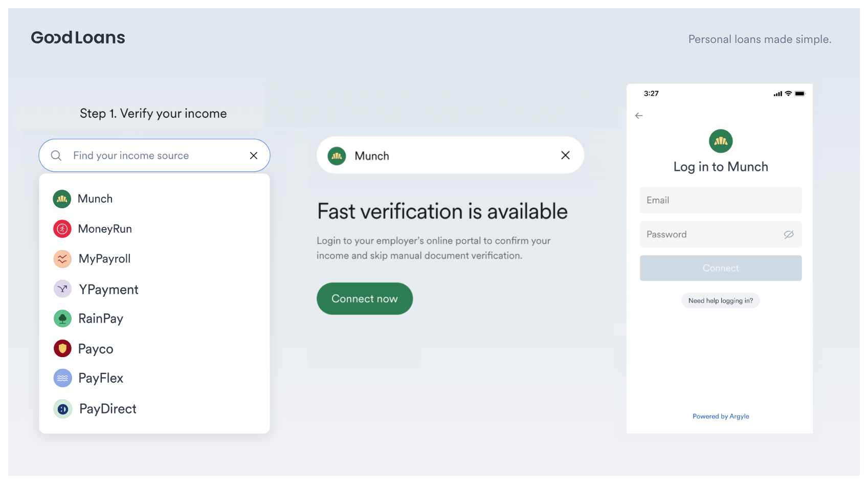Focus the Email input field
The width and height of the screenshot is (868, 484).
pyautogui.click(x=721, y=200)
